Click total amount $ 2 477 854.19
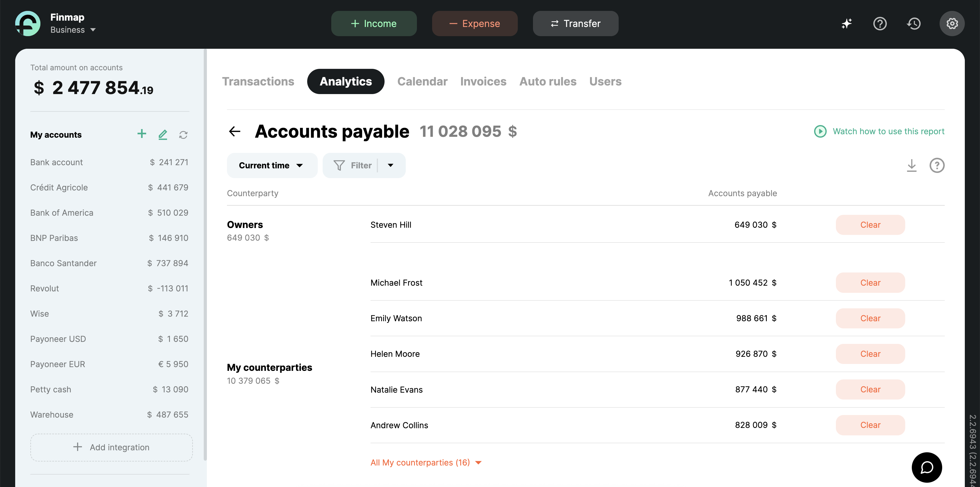 click(x=93, y=88)
